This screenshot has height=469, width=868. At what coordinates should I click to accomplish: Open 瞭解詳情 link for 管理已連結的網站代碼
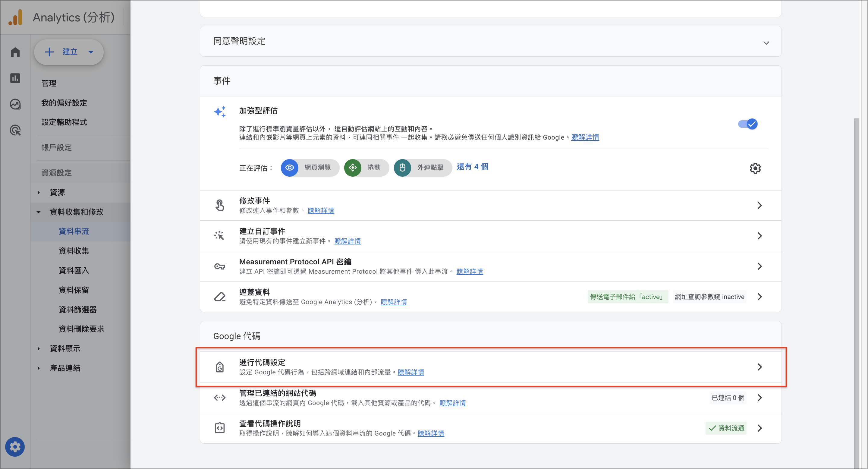(452, 403)
